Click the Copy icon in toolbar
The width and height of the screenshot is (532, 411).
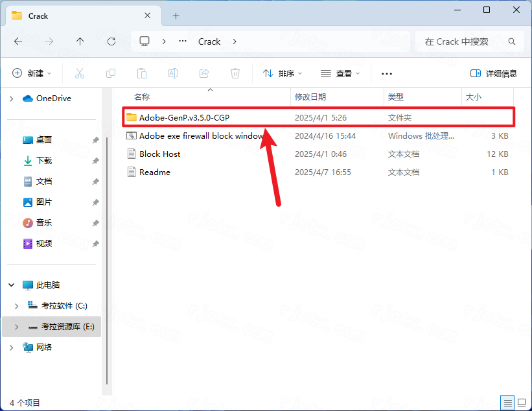coord(111,73)
